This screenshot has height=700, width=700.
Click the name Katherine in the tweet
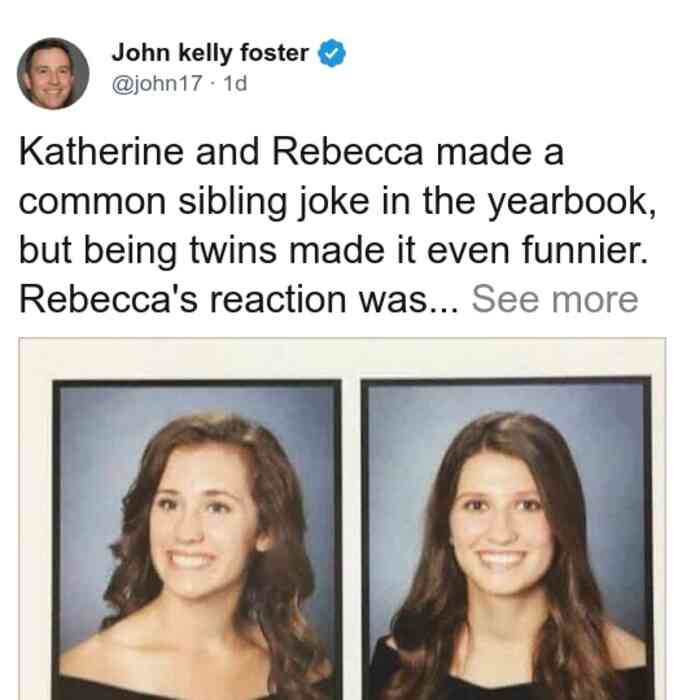[101, 152]
